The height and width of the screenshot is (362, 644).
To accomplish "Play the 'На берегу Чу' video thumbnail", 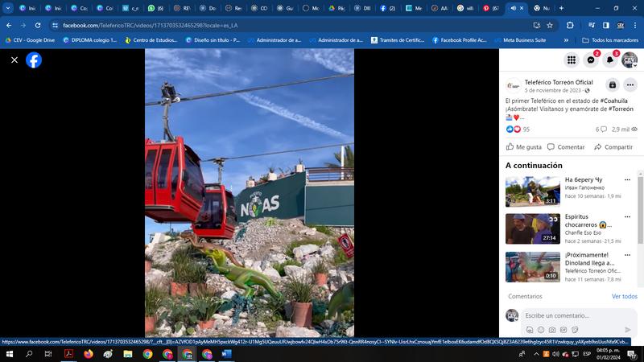I will click(533, 191).
